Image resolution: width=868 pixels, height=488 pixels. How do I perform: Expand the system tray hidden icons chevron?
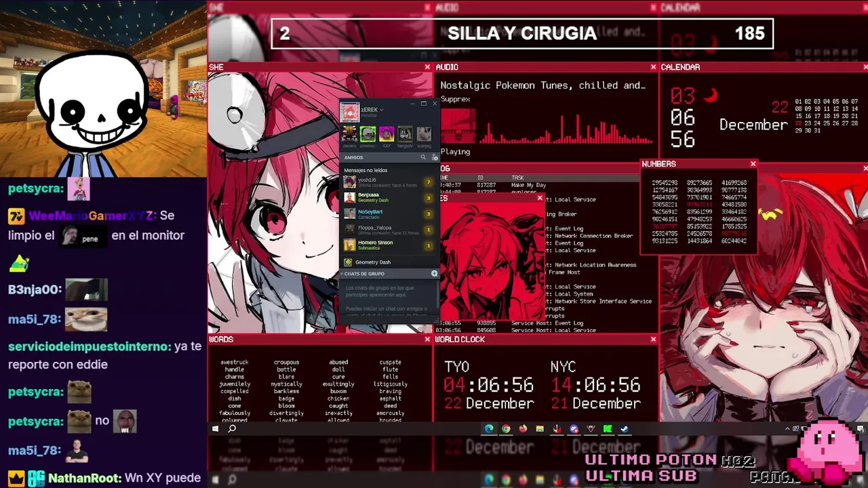tap(788, 428)
